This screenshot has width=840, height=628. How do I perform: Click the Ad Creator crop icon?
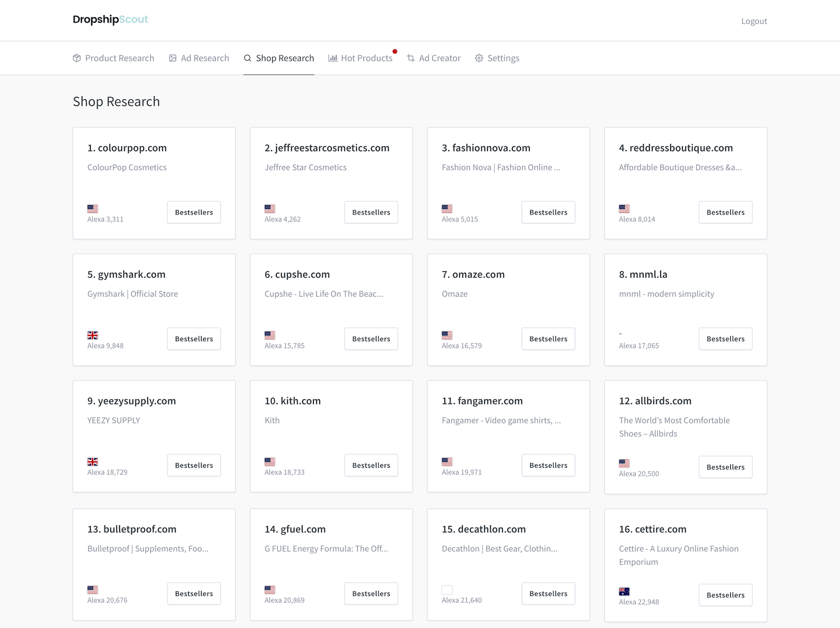[411, 58]
